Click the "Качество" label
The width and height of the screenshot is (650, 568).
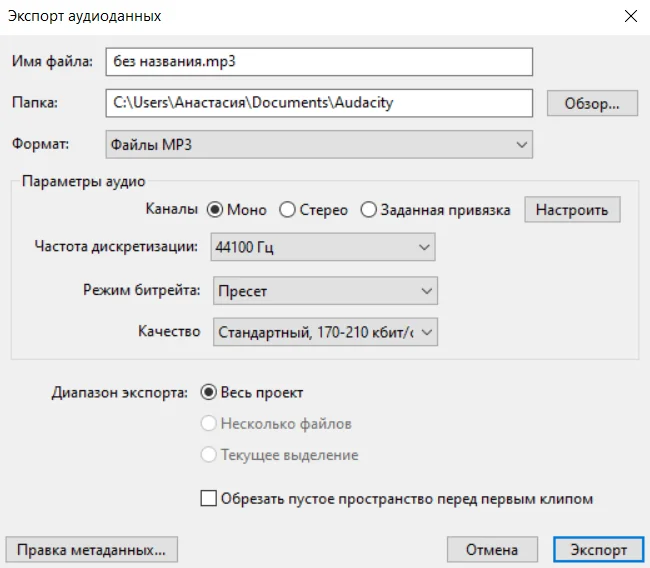pyautogui.click(x=169, y=331)
